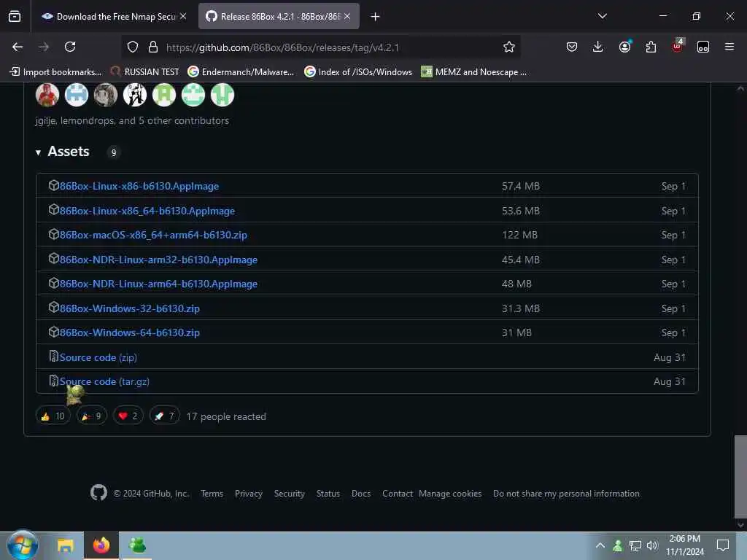The height and width of the screenshot is (560, 747).
Task: Download 86Box-Windows-32-b6130.zip
Action: (129, 308)
